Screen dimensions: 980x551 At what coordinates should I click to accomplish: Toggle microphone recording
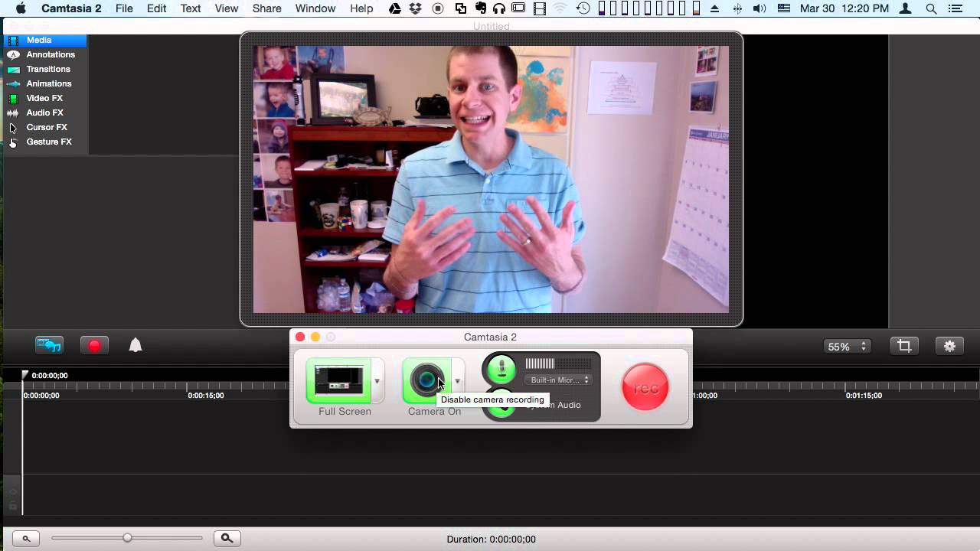pyautogui.click(x=501, y=369)
